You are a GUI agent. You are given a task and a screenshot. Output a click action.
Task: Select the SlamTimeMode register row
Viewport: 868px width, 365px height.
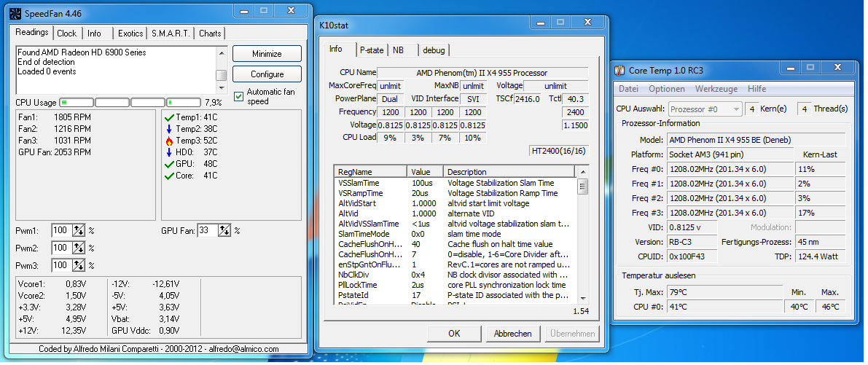pos(455,234)
